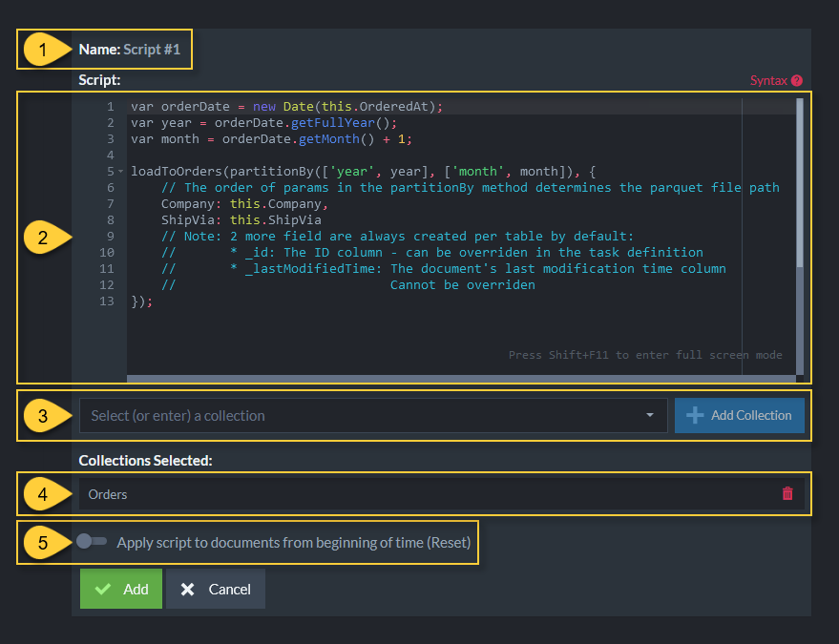Screen dimensions: 839x644
Task: Click the loadToOrders code line
Action: point(364,171)
